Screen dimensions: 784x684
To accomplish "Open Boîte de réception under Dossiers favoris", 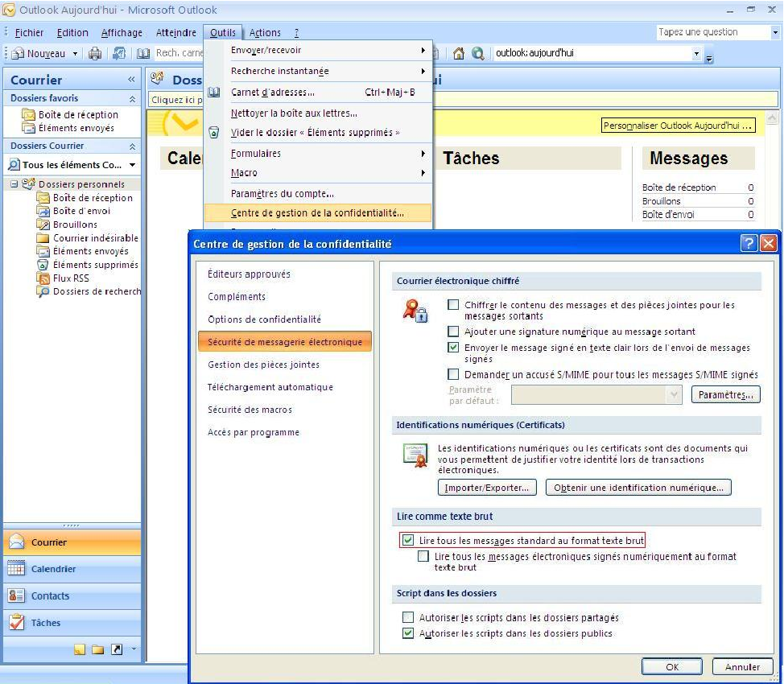I will [78, 114].
